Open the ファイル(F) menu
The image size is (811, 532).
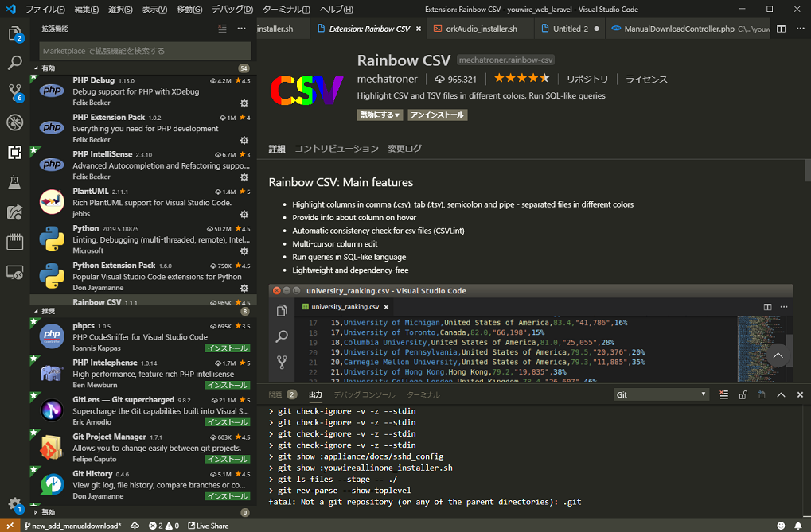coord(45,10)
